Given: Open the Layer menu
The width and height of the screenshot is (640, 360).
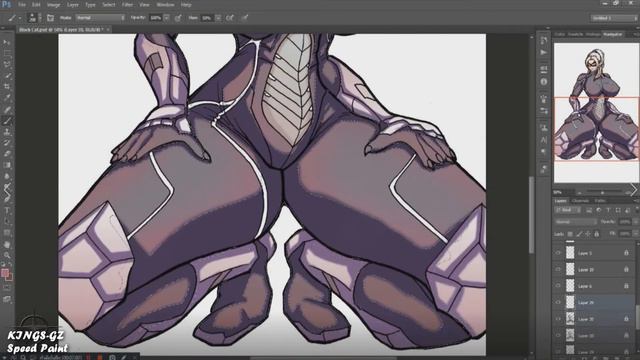Looking at the screenshot, I should coord(73,5).
